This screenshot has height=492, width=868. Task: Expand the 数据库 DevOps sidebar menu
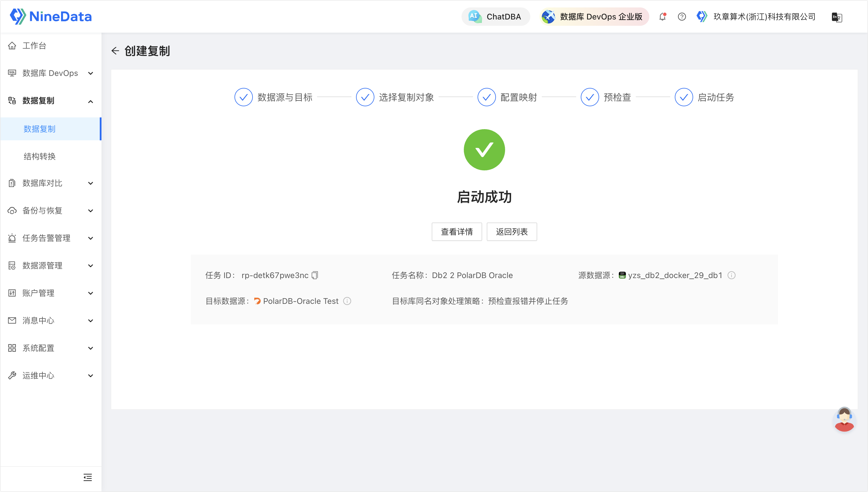click(51, 73)
